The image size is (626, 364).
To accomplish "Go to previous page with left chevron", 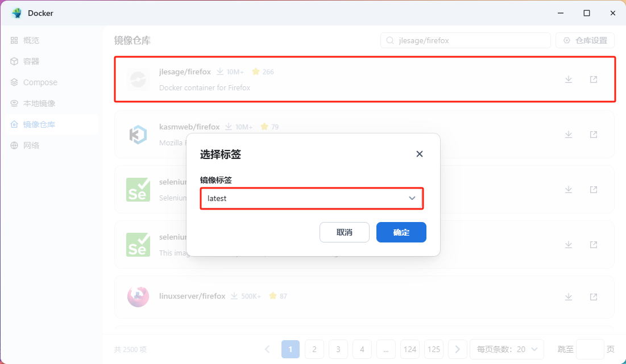I will tap(267, 349).
